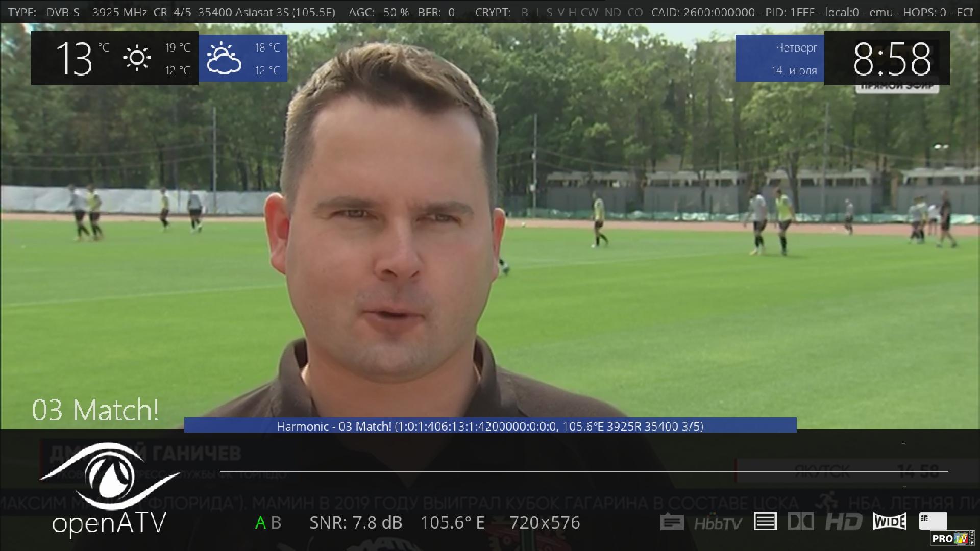Click the HD resolution indicator
This screenshot has width=980, height=551.
pos(843,522)
